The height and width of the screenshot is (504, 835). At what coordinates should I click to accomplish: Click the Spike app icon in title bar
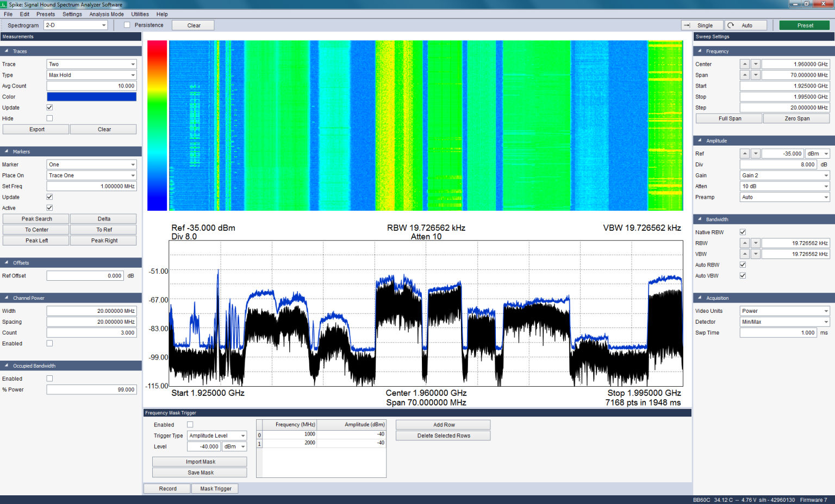pyautogui.click(x=4, y=4)
